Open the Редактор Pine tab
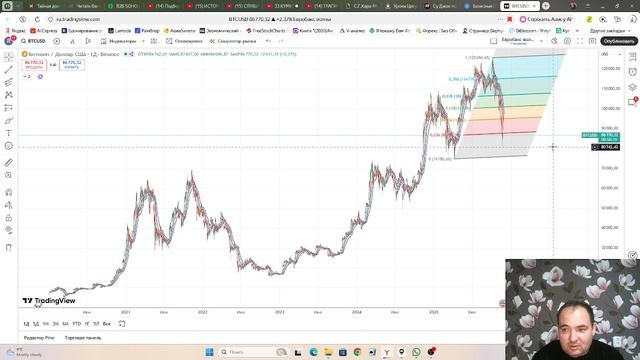 click(x=39, y=338)
